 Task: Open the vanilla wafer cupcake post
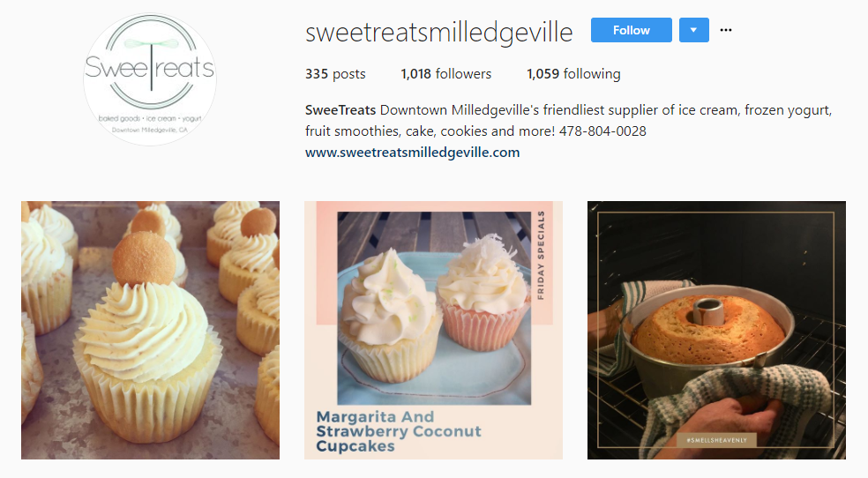pyautogui.click(x=150, y=331)
